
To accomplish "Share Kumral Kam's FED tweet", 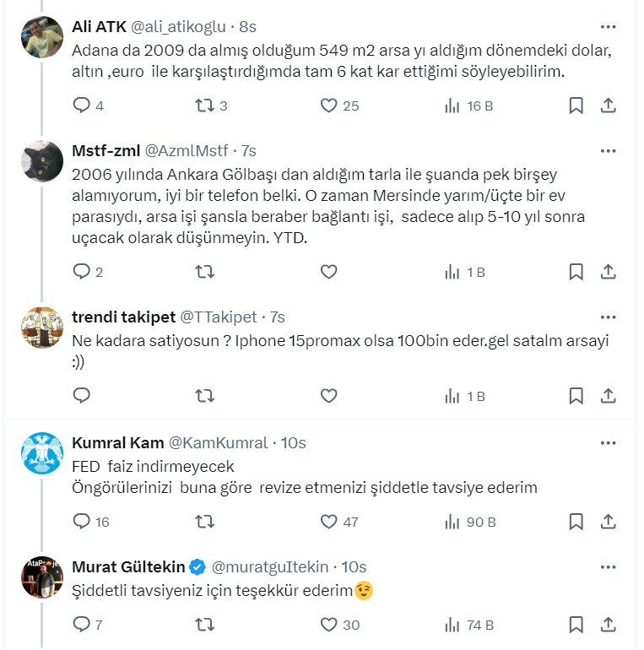I will [x=608, y=522].
